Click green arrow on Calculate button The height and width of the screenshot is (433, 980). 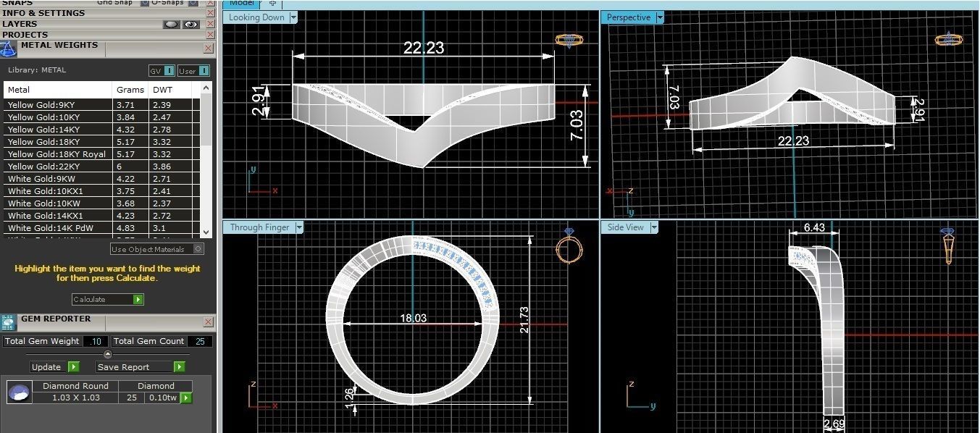click(x=138, y=299)
